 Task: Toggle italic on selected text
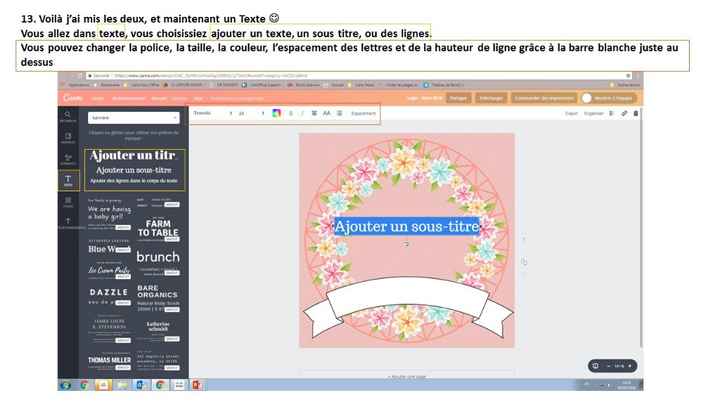pos(302,113)
